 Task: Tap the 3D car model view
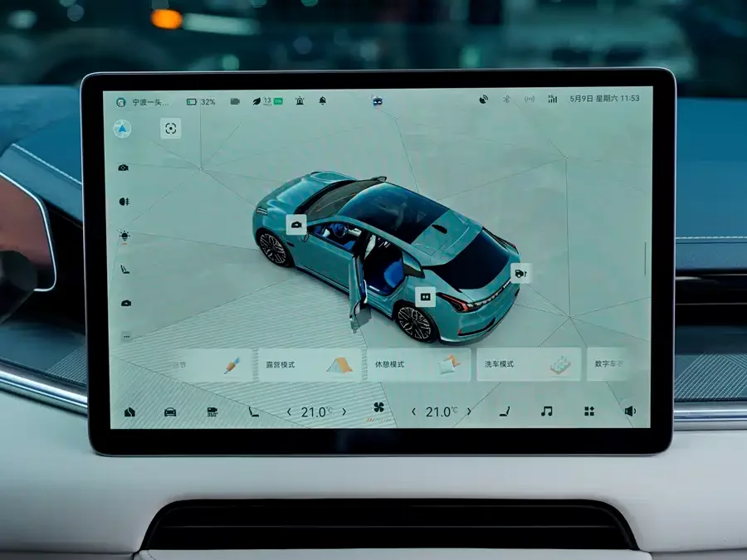coord(386,257)
